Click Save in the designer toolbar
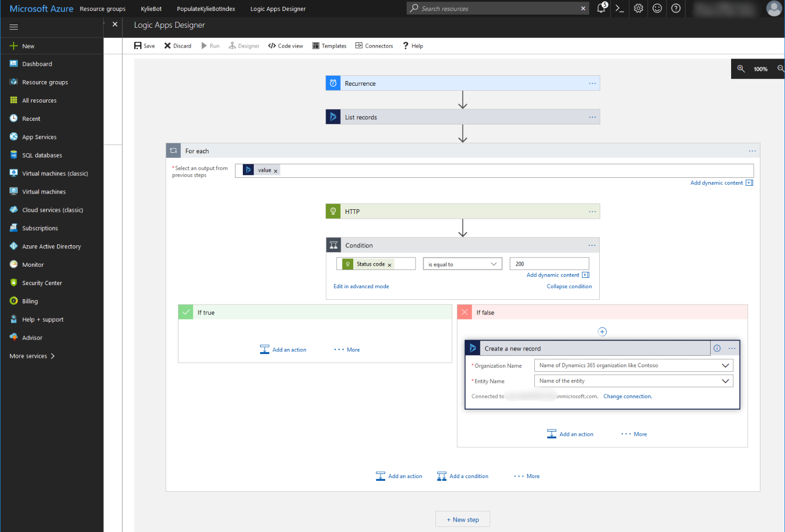Viewport: 785px width, 532px height. pyautogui.click(x=144, y=46)
